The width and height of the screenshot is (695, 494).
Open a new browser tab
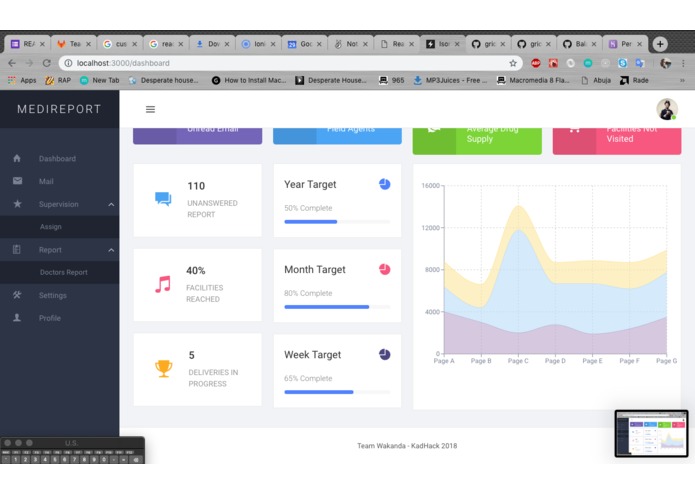660,44
